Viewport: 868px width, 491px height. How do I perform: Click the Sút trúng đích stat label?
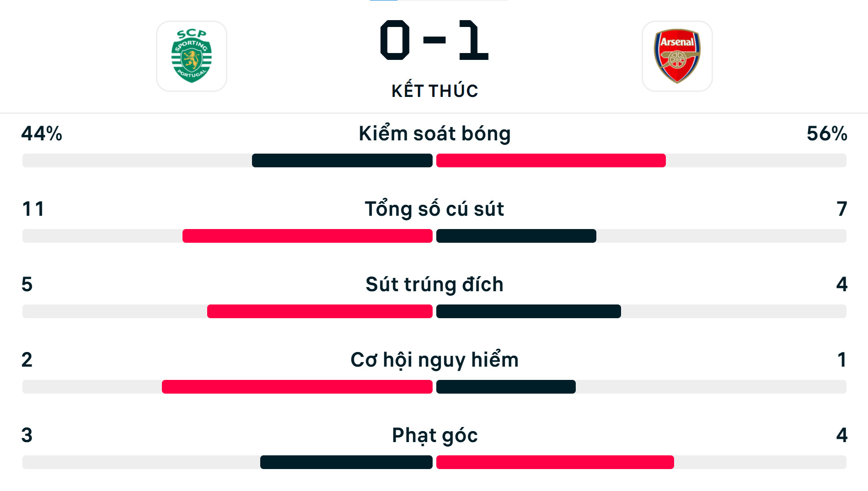[x=434, y=284]
